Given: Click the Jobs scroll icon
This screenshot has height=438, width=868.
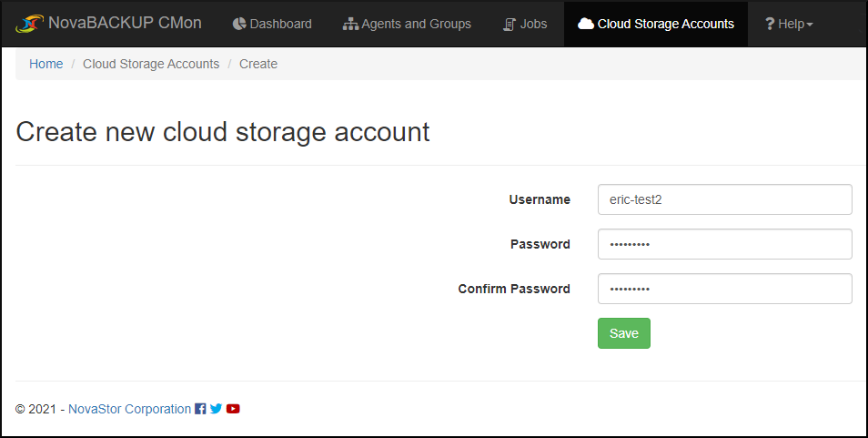Looking at the screenshot, I should [510, 25].
